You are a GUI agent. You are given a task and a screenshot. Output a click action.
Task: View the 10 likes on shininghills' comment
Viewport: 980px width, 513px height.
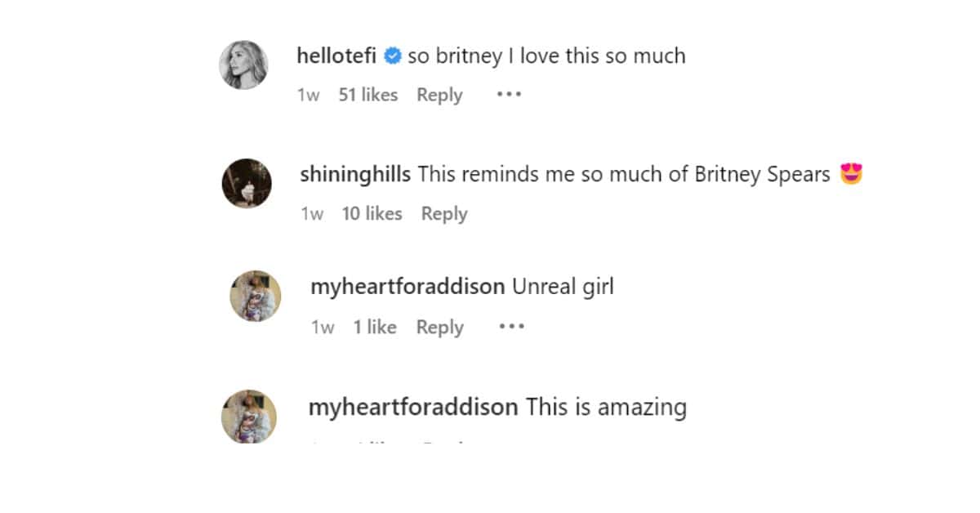(x=372, y=213)
